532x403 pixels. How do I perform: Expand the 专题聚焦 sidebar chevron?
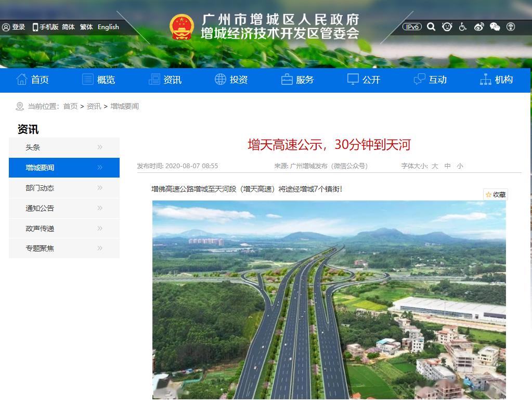99,248
